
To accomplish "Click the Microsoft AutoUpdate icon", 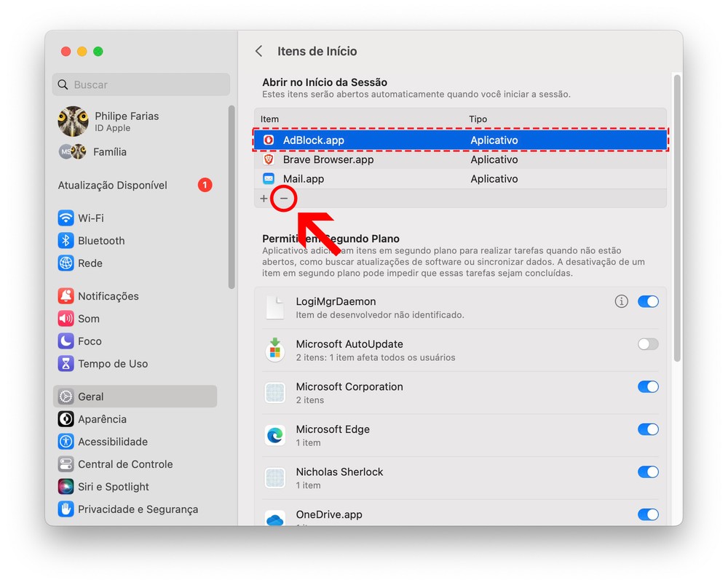I will tap(275, 350).
